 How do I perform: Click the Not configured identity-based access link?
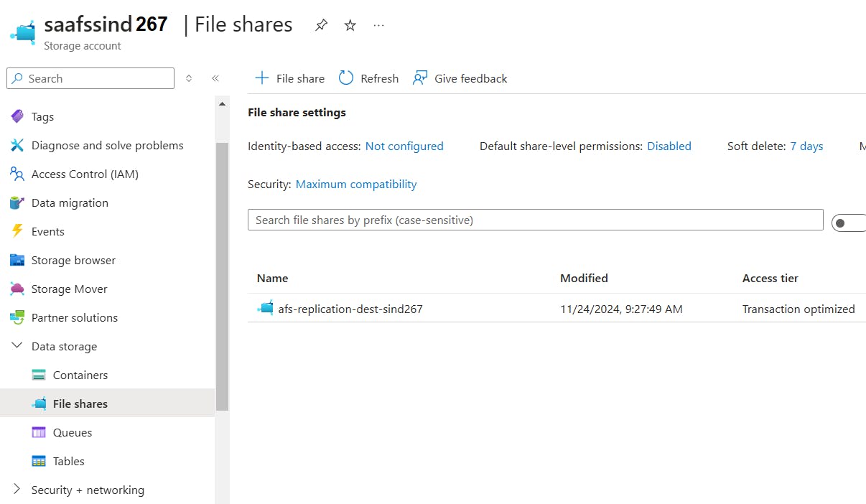coord(404,146)
